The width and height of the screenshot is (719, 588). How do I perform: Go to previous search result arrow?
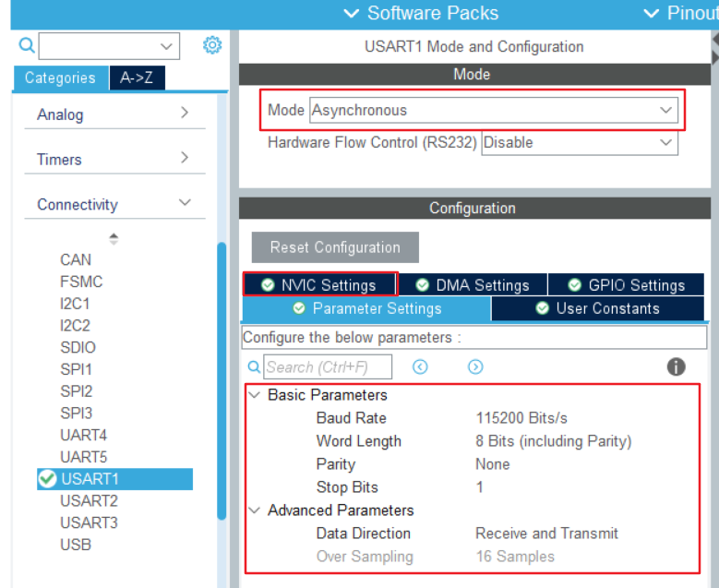coord(420,367)
